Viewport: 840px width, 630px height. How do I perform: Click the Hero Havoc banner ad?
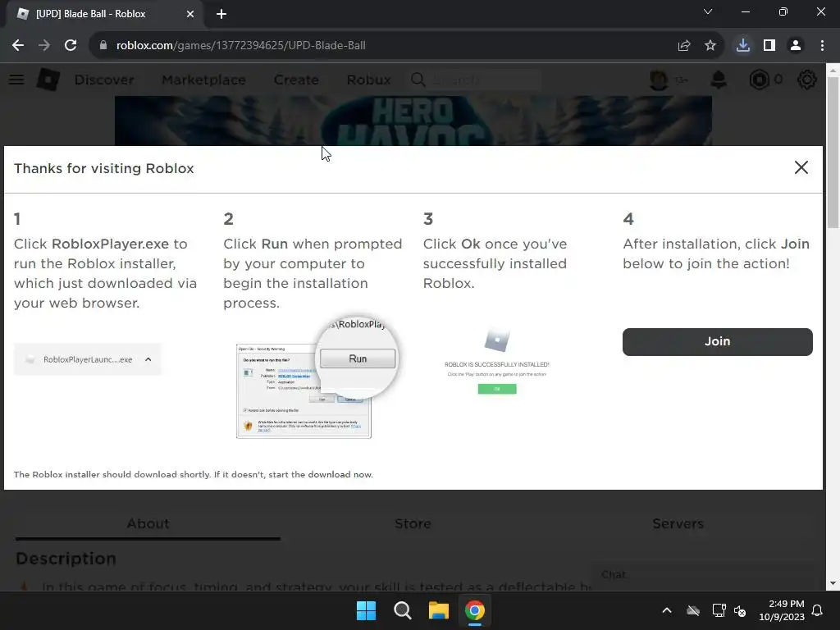(x=413, y=121)
